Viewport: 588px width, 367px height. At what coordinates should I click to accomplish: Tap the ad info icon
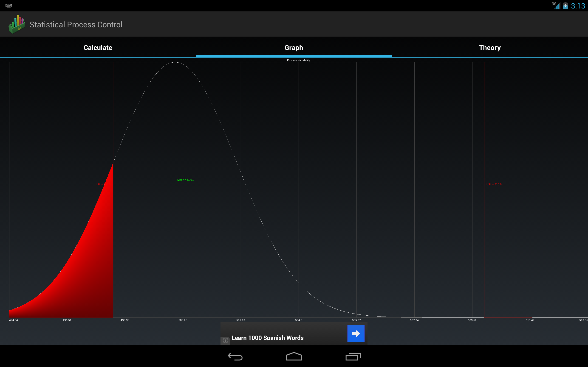point(225,340)
